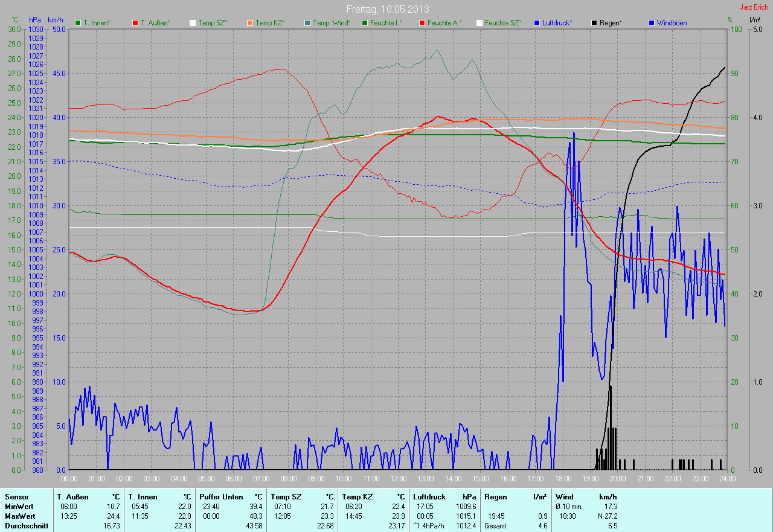Click the 18:00 time axis label

click(563, 479)
